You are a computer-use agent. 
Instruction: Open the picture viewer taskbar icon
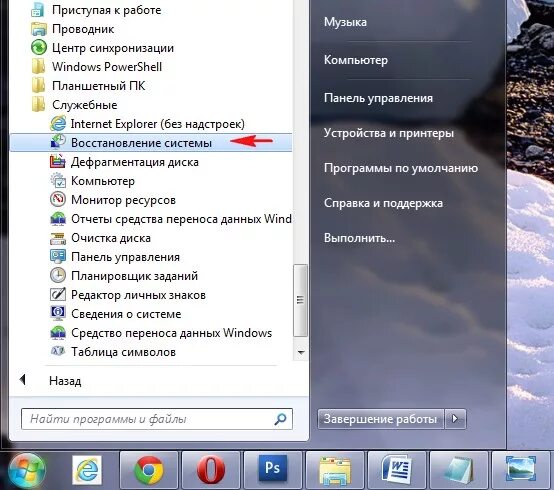click(520, 470)
